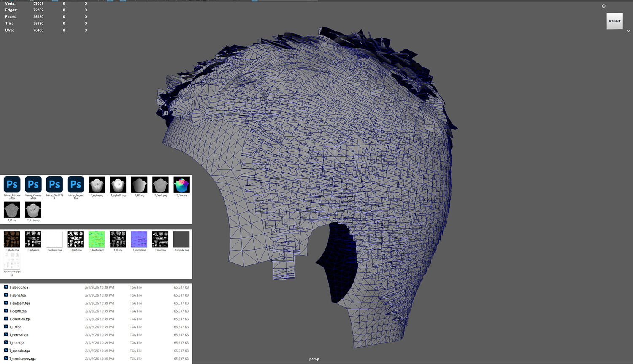Image resolution: width=633 pixels, height=364 pixels.
Task: Select the green T_direction.png thumbnail
Action: 97,239
